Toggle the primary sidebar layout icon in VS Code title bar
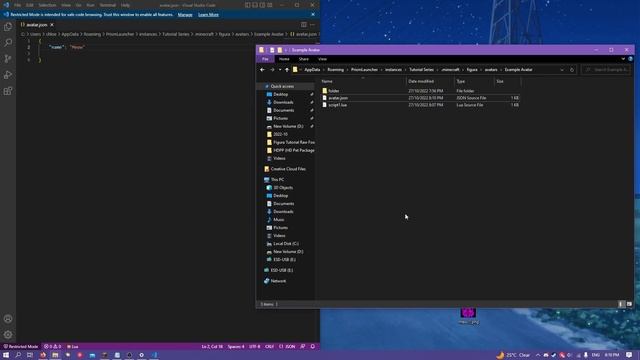 (x=248, y=5)
